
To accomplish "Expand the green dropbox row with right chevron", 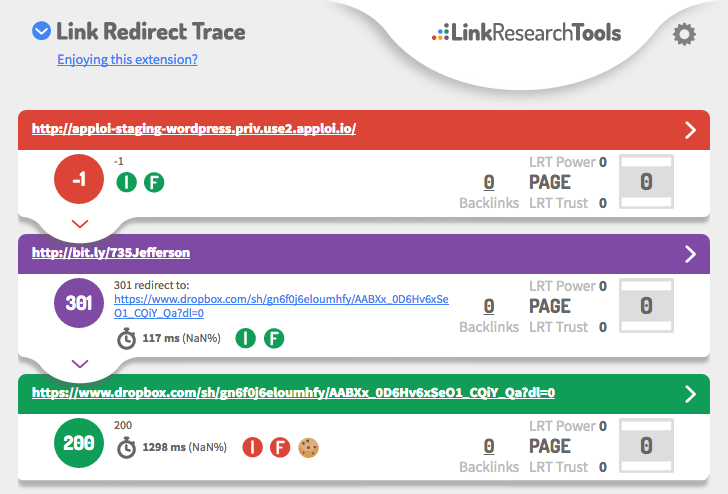I will tap(690, 394).
